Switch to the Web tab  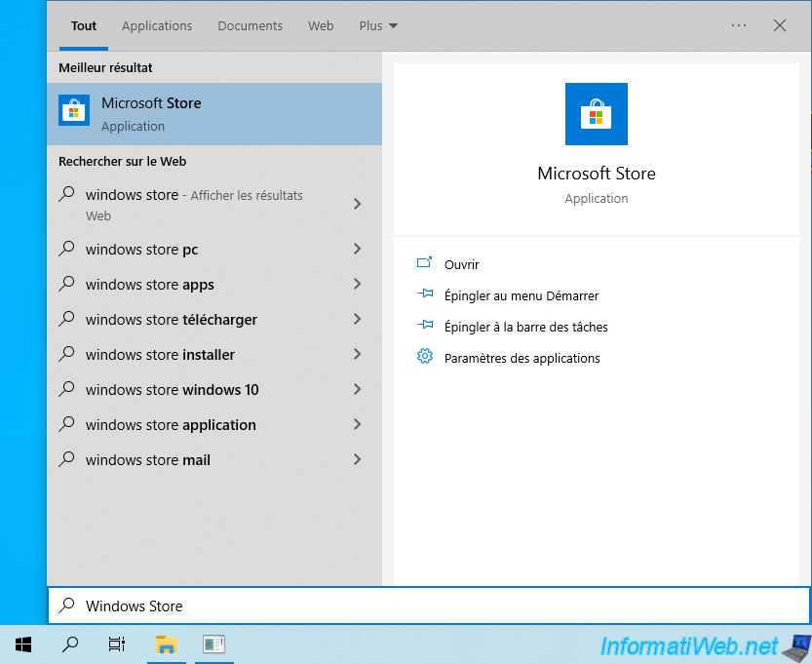tap(321, 26)
